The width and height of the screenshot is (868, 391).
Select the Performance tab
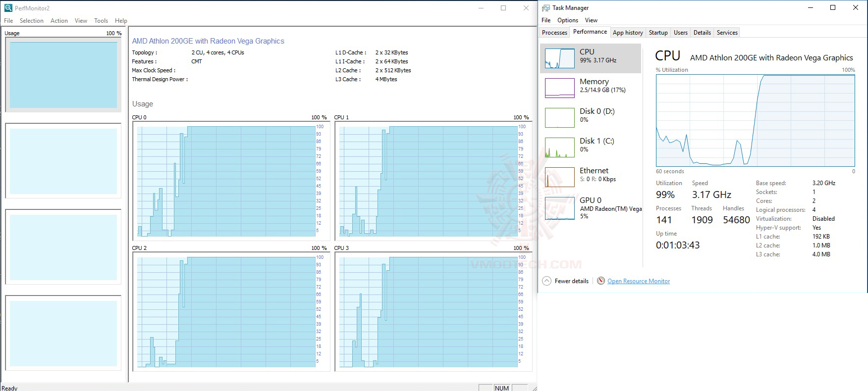click(x=590, y=32)
